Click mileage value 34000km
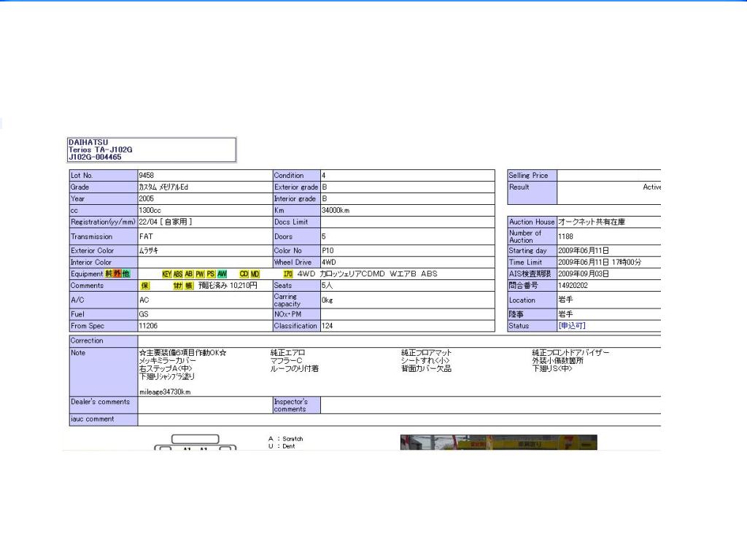Screen dimensions: 747x560 point(336,211)
